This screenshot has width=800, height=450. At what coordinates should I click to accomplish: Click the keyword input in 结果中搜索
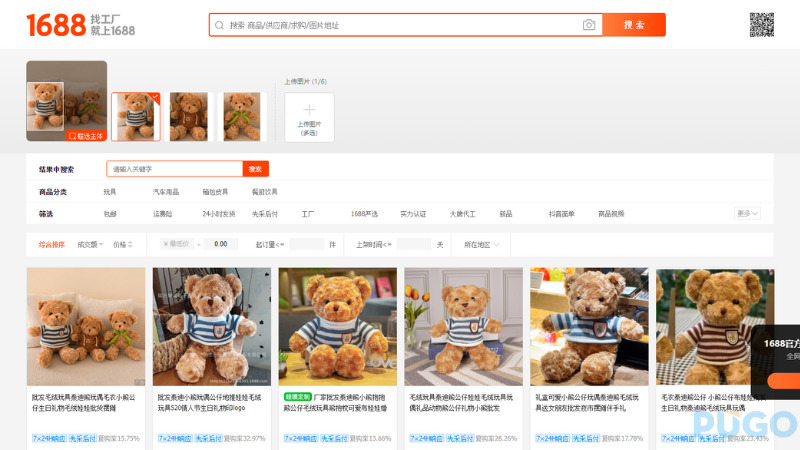coord(174,170)
